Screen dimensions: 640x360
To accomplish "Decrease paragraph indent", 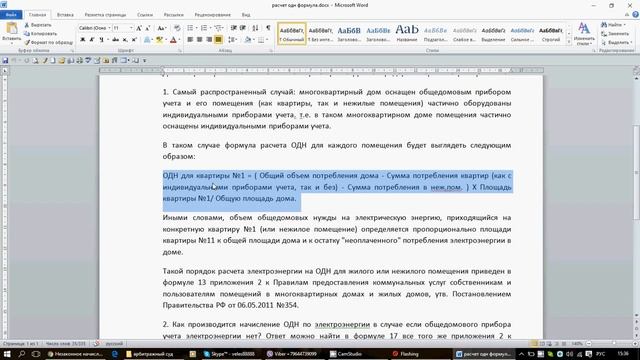I will [x=233, y=28].
